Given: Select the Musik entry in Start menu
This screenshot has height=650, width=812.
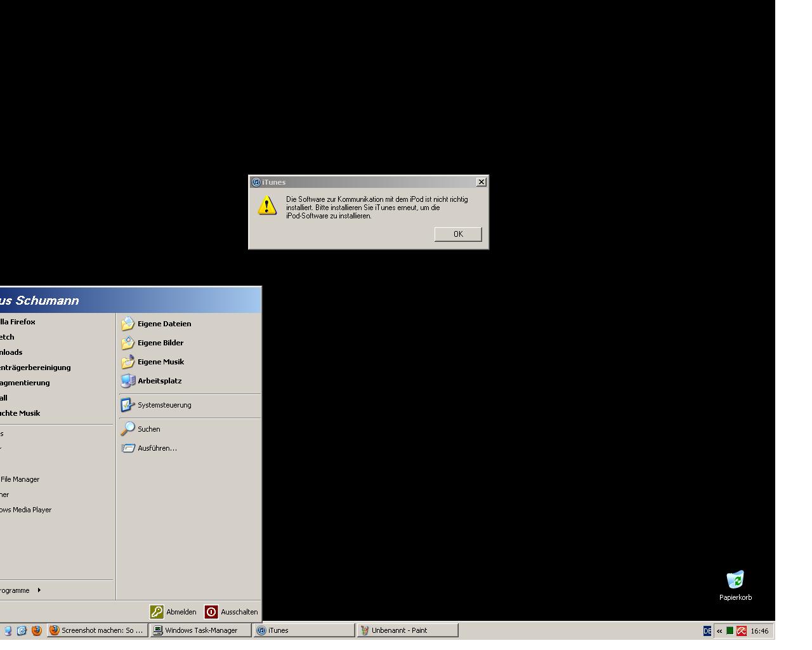Looking at the screenshot, I should coord(20,413).
